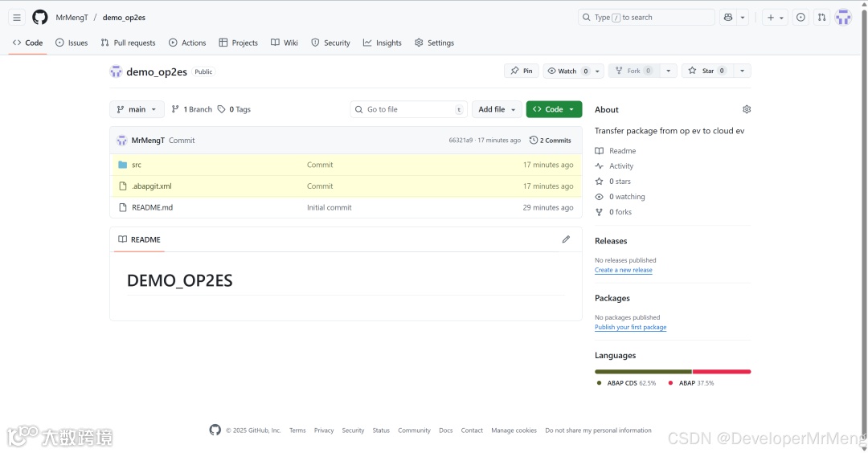Edit README with the pencil icon

(x=566, y=239)
